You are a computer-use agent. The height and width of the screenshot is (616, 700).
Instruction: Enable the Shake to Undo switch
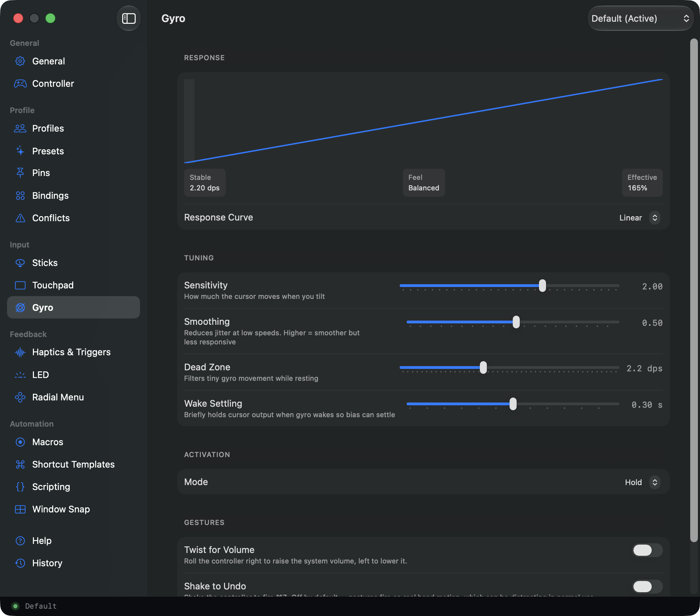pyautogui.click(x=647, y=587)
